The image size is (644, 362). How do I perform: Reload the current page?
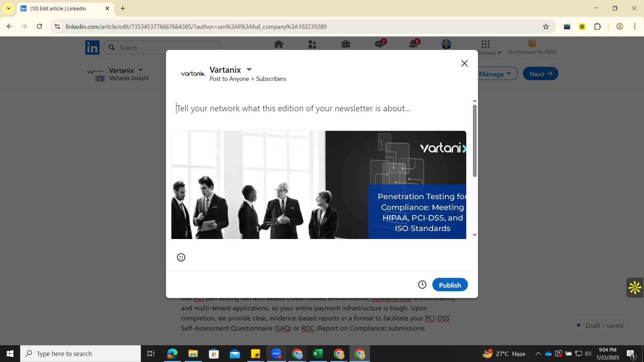pos(40,26)
